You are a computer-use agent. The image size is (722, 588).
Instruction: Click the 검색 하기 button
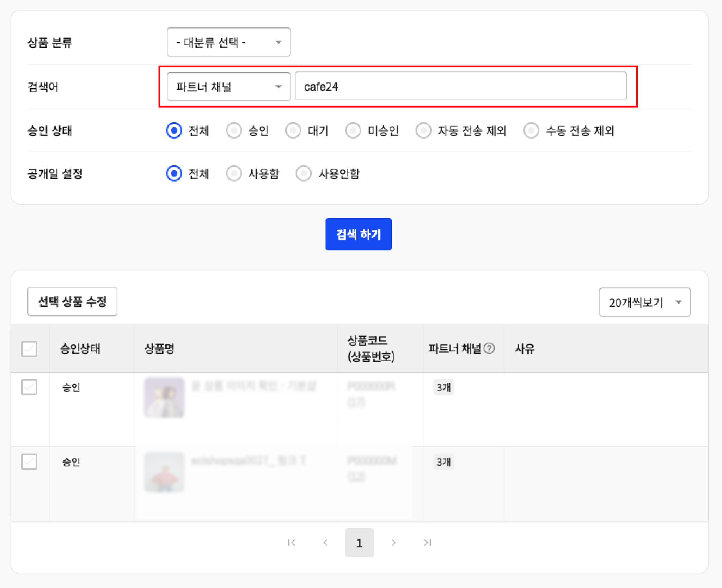(x=359, y=234)
